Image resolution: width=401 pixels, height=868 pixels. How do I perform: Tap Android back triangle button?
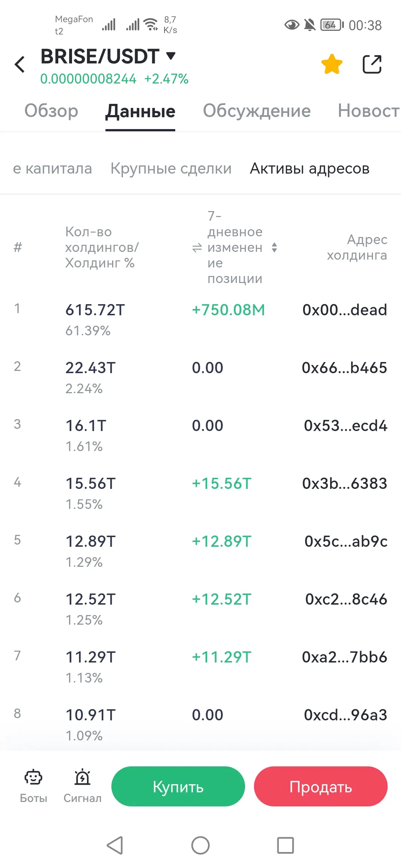click(x=115, y=845)
